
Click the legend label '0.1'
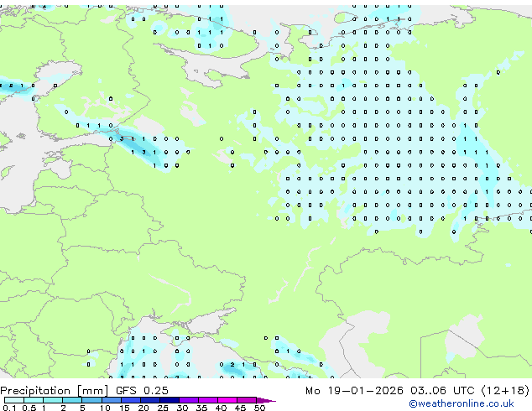9,408
